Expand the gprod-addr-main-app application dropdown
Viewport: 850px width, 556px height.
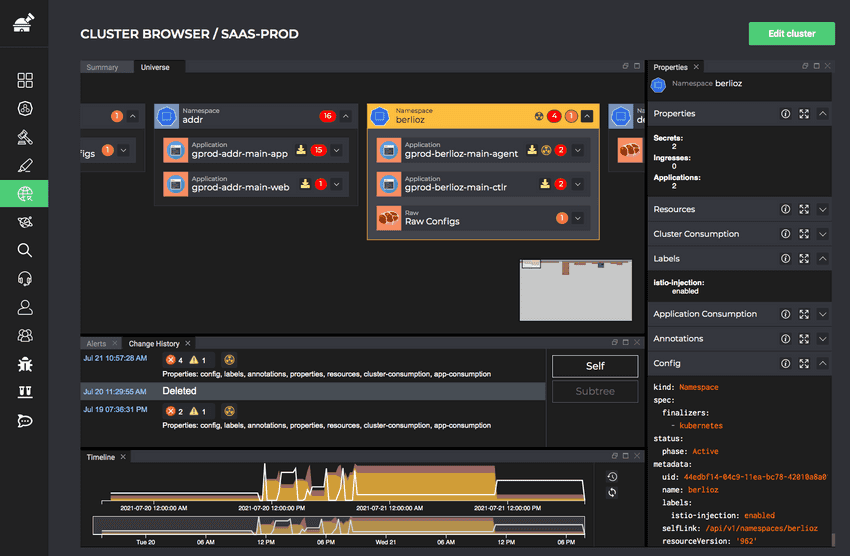[x=337, y=151]
